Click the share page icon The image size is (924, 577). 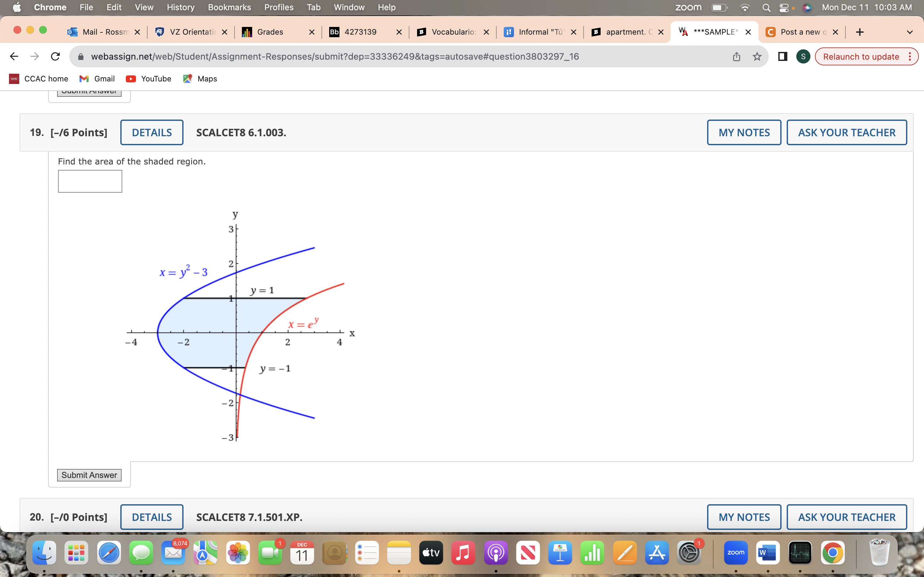click(x=737, y=56)
